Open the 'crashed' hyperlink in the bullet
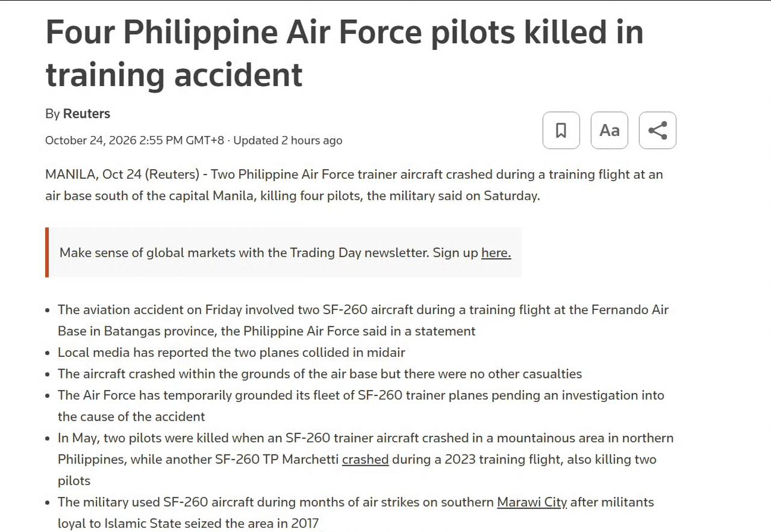This screenshot has width=771, height=532. coord(365,459)
